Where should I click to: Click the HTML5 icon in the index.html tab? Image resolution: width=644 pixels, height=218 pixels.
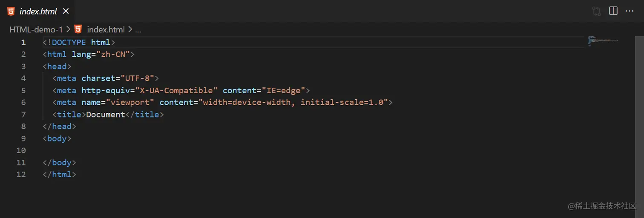click(x=11, y=11)
